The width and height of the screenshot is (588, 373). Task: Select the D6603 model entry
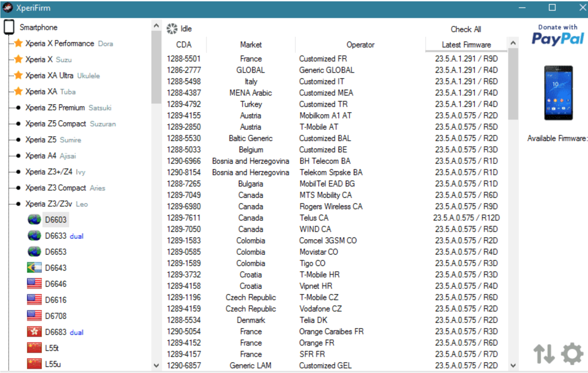pyautogui.click(x=56, y=220)
